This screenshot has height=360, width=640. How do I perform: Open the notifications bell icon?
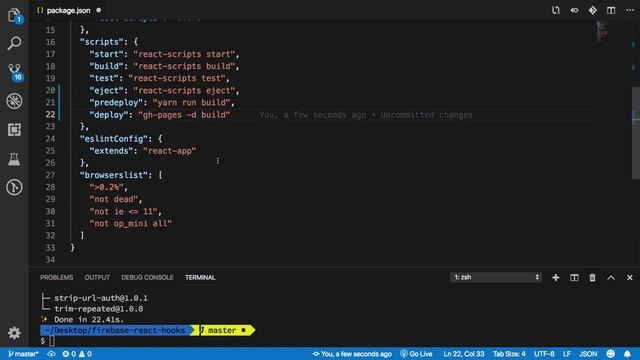[627, 354]
